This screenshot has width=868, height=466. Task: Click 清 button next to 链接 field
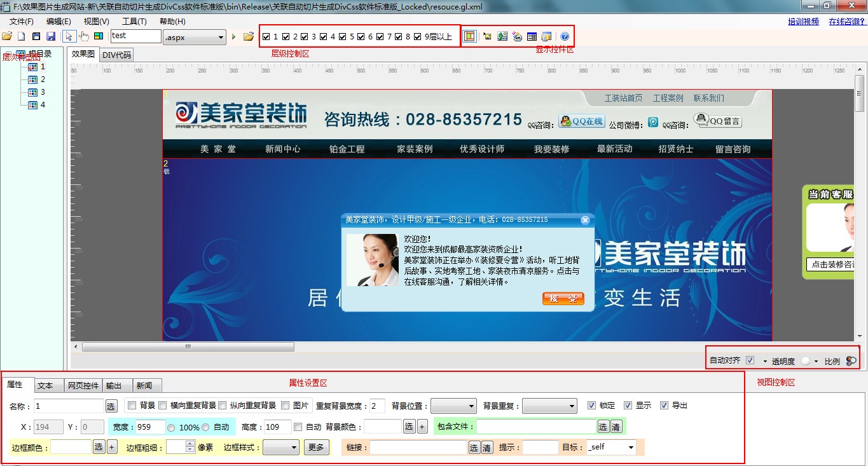[487, 448]
